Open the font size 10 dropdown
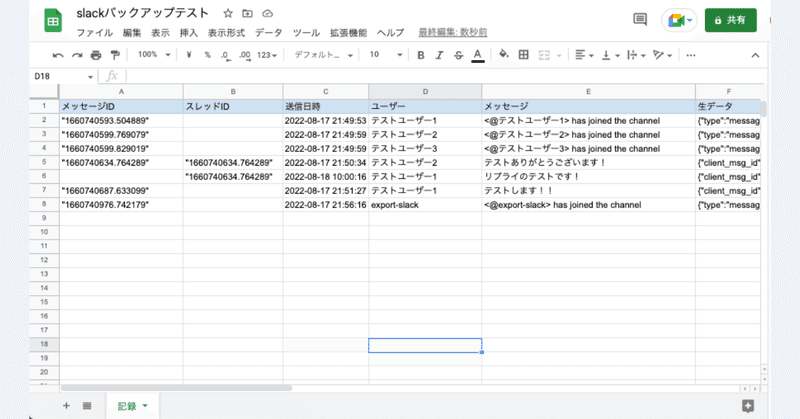The height and width of the screenshot is (419, 800). [386, 55]
